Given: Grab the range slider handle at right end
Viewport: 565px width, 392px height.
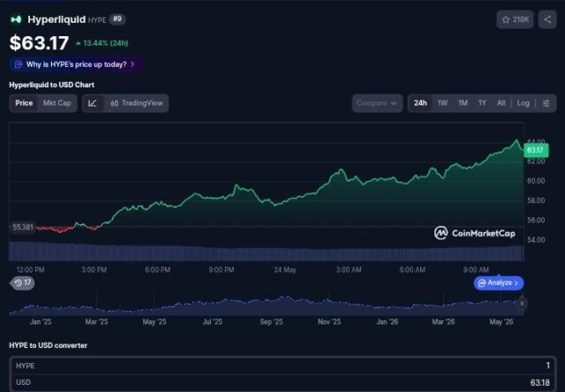Looking at the screenshot, I should point(522,304).
